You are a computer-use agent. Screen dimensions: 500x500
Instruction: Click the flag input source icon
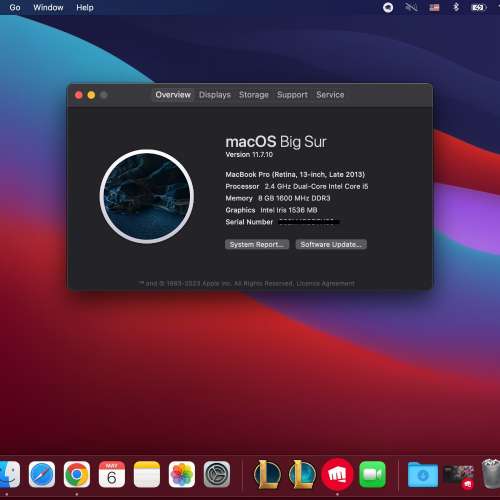tap(434, 7)
